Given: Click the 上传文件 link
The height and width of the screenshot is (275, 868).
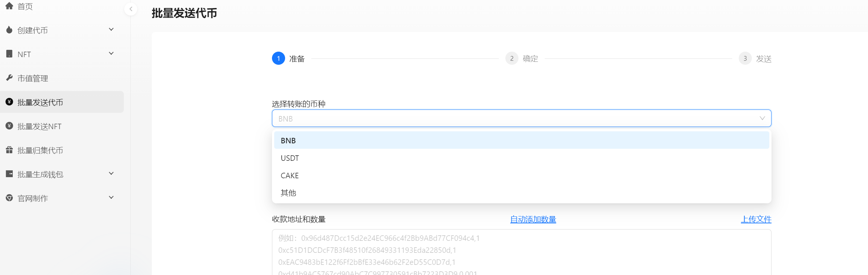Looking at the screenshot, I should (756, 219).
